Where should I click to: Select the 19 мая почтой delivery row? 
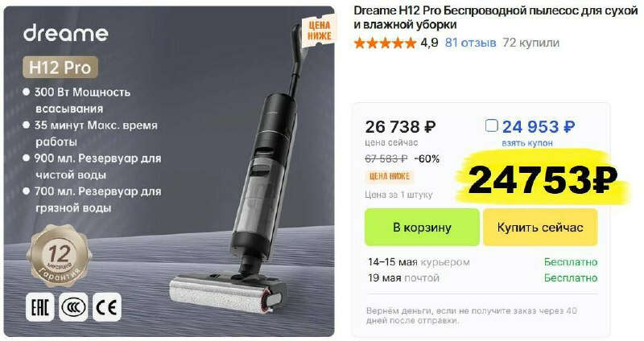(482, 277)
